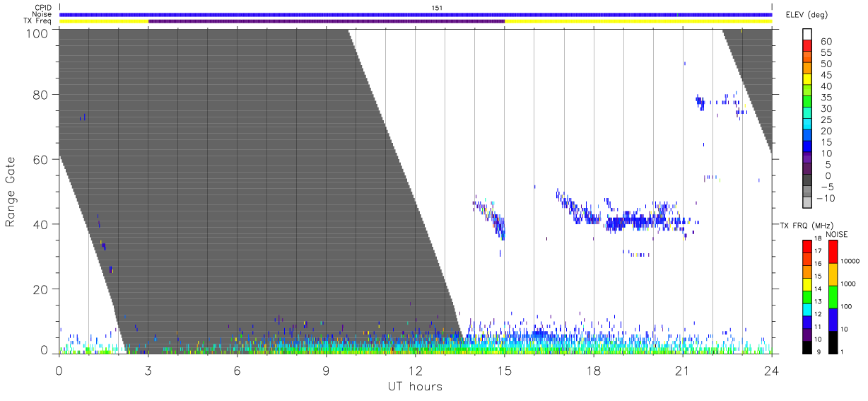This screenshot has width=868, height=401.
Task: Click the CPID value 151
Action: pos(437,8)
